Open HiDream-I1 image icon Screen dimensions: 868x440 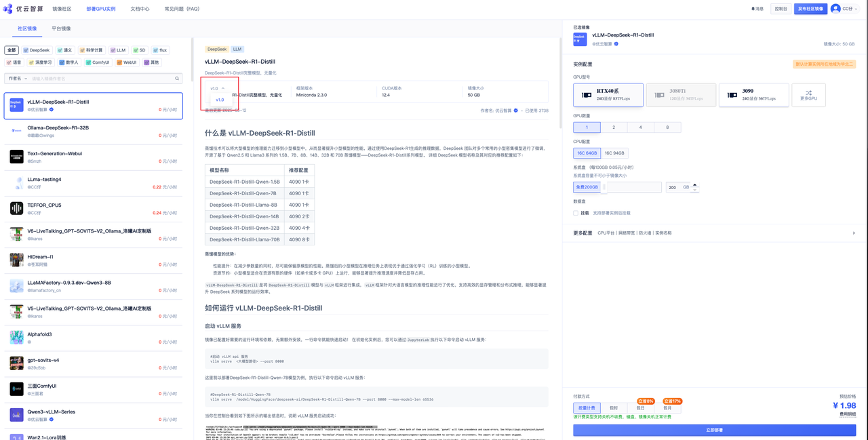click(16, 260)
